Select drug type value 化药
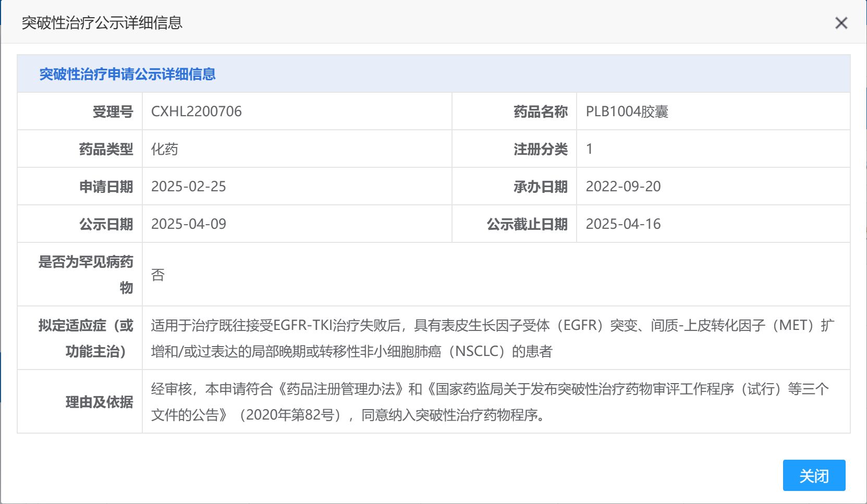This screenshot has width=867, height=504. tap(165, 149)
